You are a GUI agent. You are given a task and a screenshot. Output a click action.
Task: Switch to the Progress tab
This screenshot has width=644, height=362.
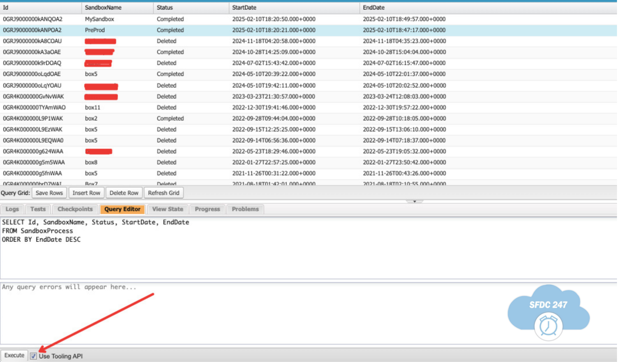pos(207,209)
